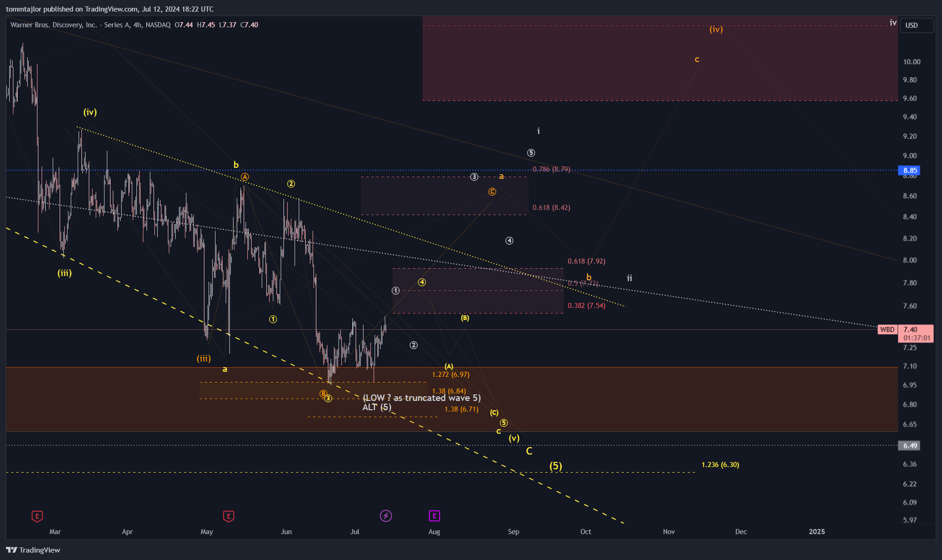Image resolution: width=942 pixels, height=560 pixels.
Task: Select the gray 6.49 price line label
Action: 909,446
